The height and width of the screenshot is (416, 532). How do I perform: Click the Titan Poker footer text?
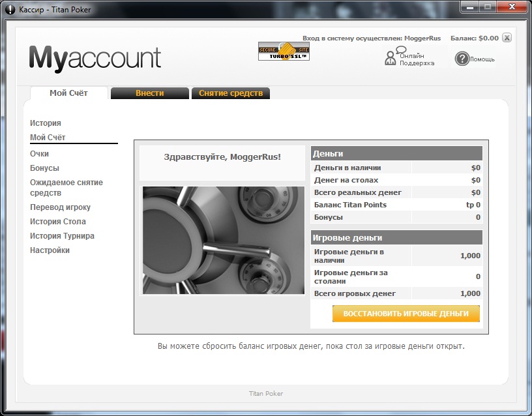click(266, 393)
